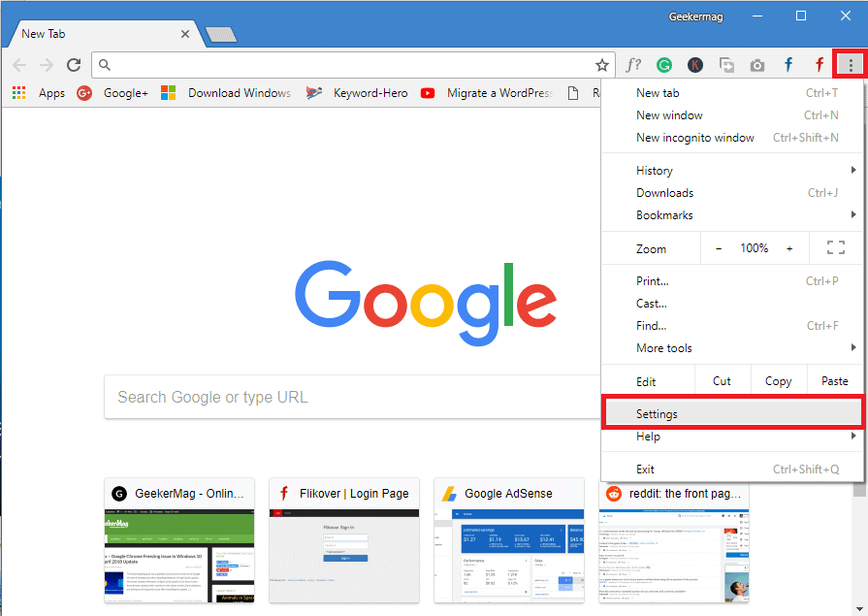The height and width of the screenshot is (616, 868).
Task: Select Find... from the menu
Action: [x=732, y=326]
